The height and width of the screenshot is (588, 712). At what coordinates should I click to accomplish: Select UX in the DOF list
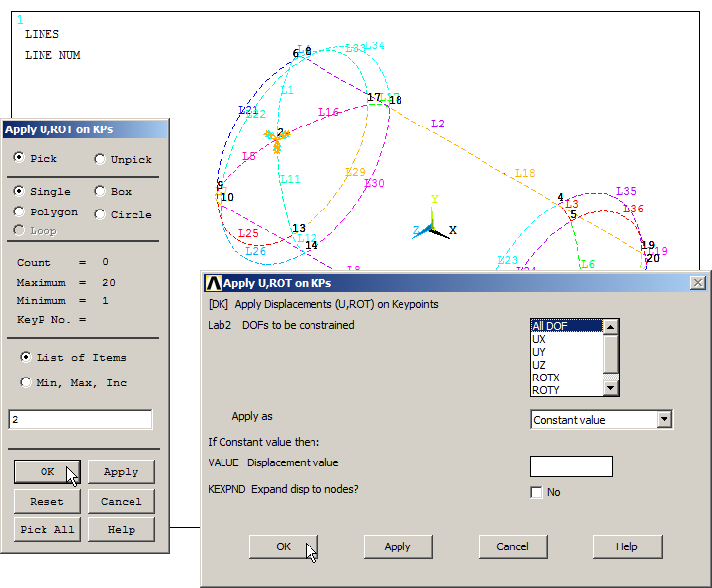568,339
